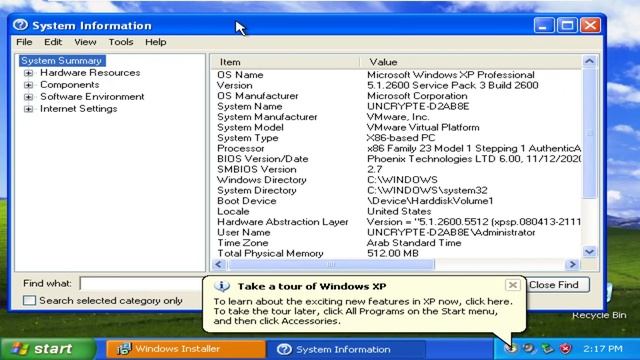640x360 pixels.
Task: Click the vertical scrollbar thumb in details pane
Action: (589, 133)
